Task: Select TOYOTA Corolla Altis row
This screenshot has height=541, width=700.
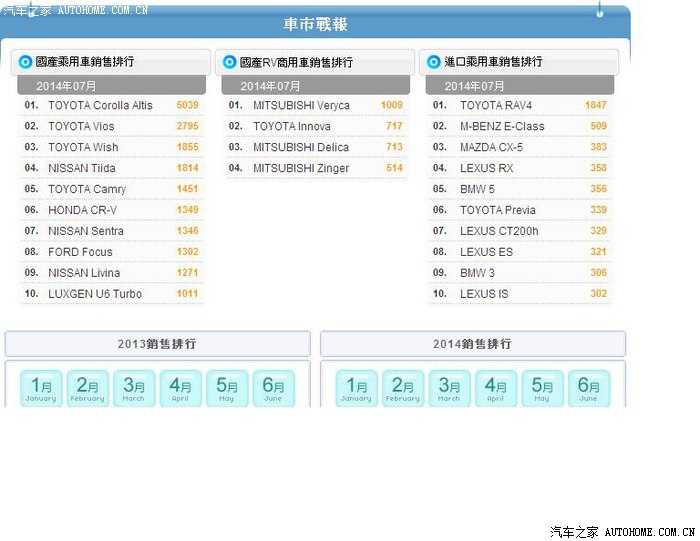Action: click(x=111, y=105)
